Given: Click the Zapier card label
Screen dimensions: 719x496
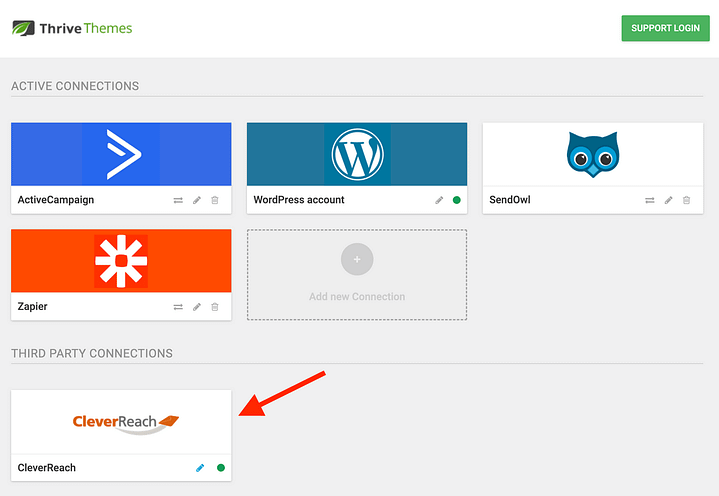Looking at the screenshot, I should click(33, 307).
